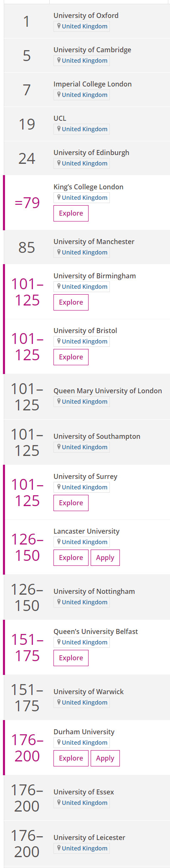Open University of Surrey link
This screenshot has width=170, height=868.
click(x=86, y=476)
